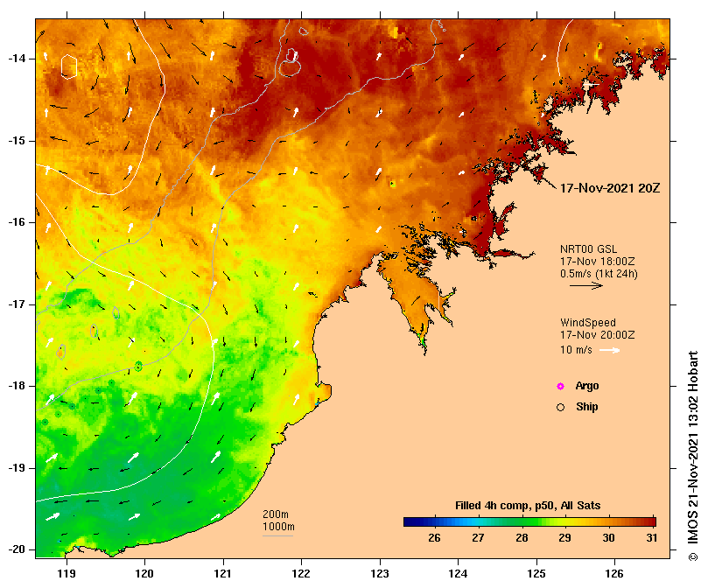Click the 30 value on the color scale
The width and height of the screenshot is (708, 588).
tap(608, 538)
